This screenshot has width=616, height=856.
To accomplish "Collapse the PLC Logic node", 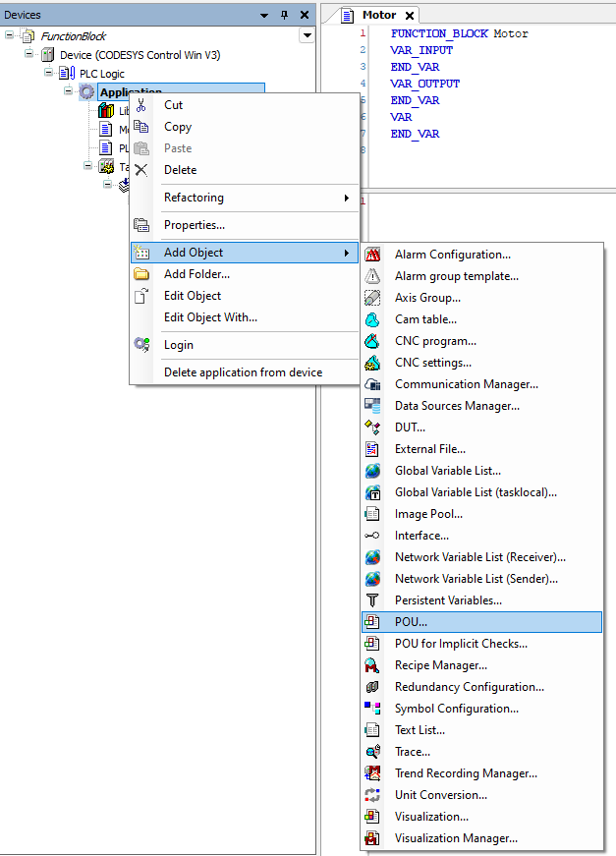I will point(48,72).
